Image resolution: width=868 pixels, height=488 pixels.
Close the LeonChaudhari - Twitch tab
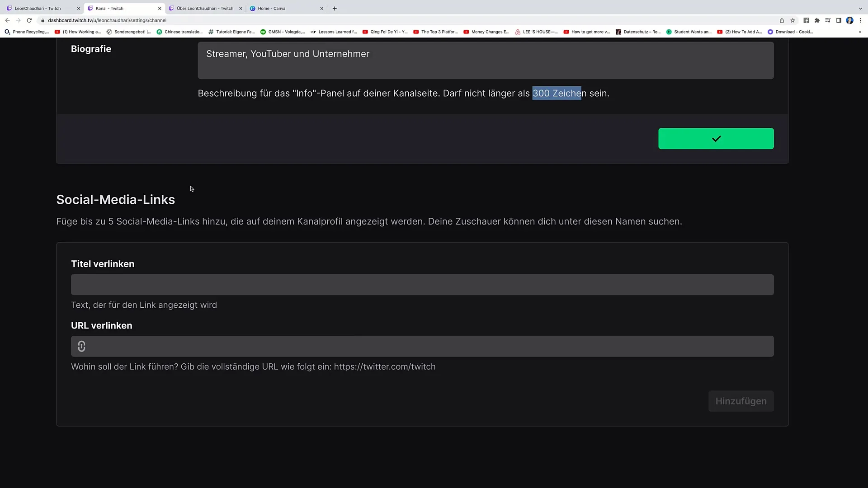(78, 9)
